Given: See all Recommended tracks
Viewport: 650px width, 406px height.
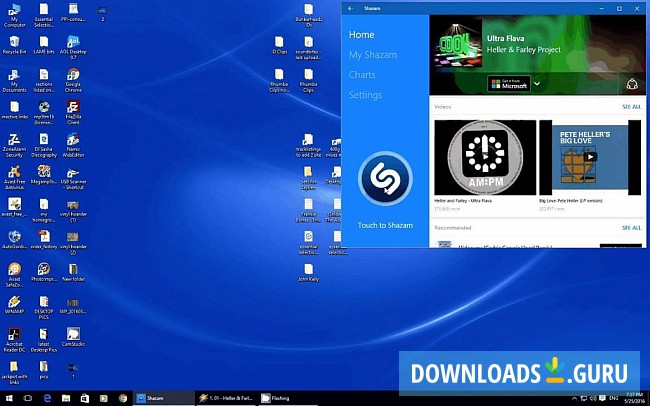Looking at the screenshot, I should point(631,228).
